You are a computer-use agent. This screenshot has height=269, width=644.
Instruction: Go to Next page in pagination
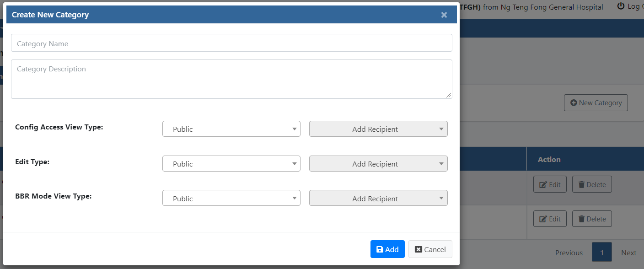click(x=628, y=253)
